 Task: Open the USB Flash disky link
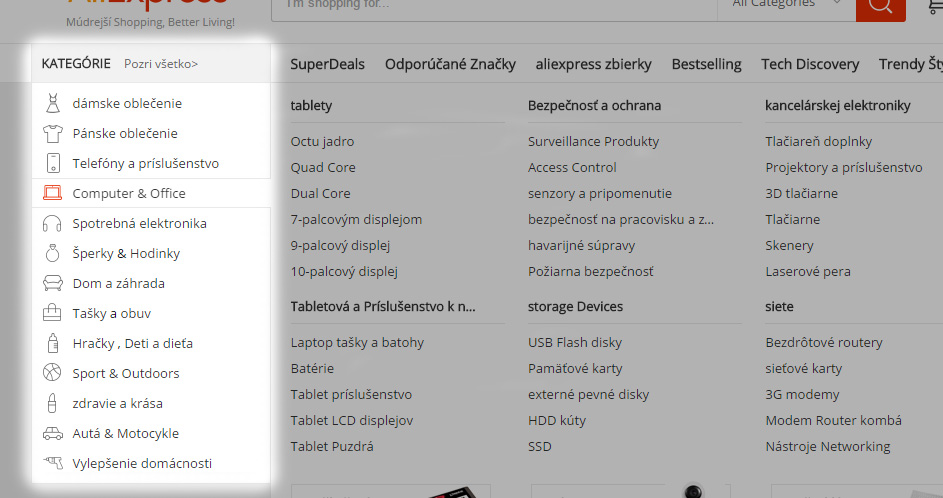575,343
